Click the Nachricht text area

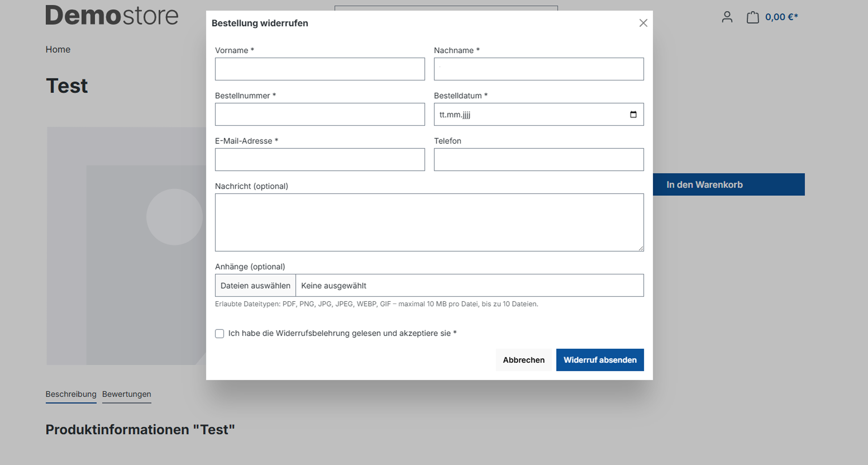click(429, 223)
